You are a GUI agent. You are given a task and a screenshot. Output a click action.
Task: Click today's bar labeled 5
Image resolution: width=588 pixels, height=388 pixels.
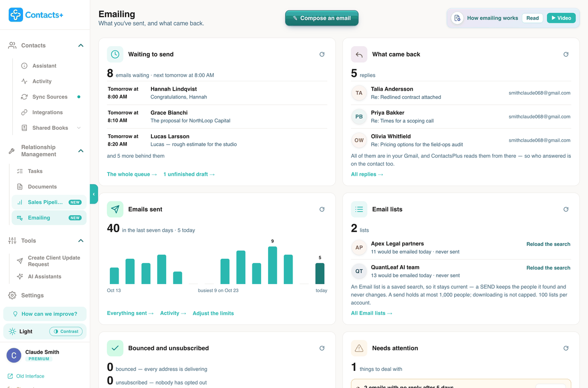click(x=320, y=273)
